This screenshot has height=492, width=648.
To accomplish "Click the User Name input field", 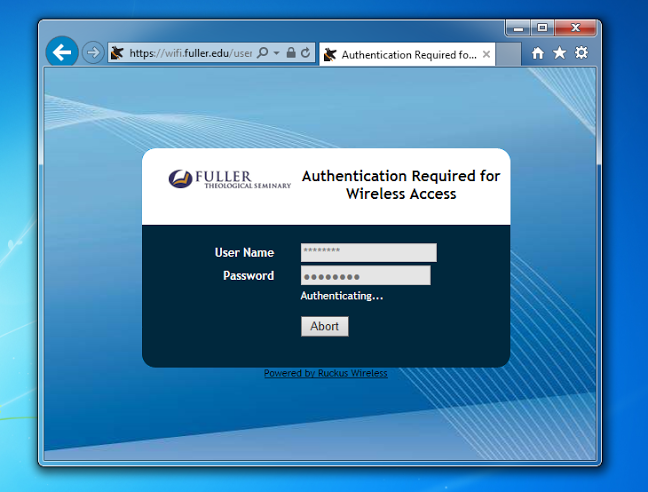I will (x=369, y=252).
